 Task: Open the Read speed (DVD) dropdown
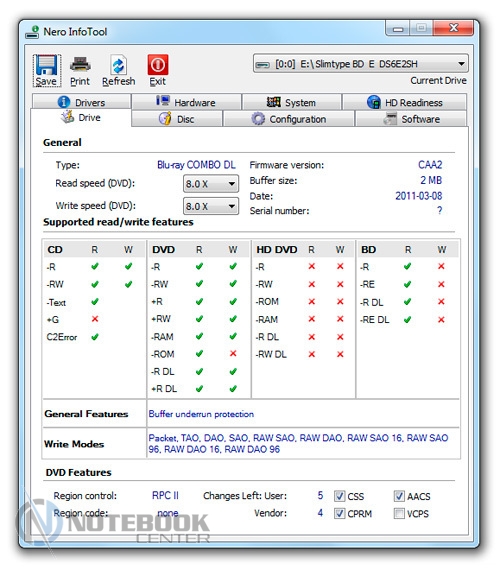pos(211,184)
